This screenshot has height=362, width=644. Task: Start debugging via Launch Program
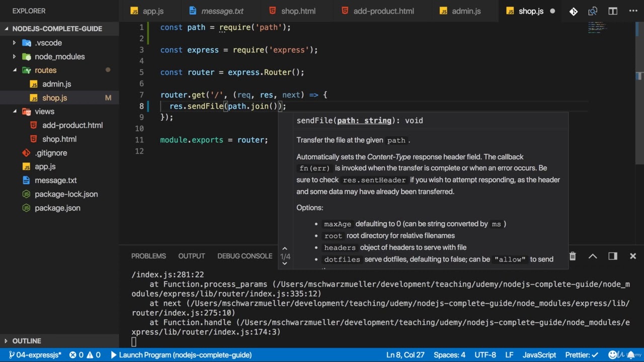coord(181,355)
